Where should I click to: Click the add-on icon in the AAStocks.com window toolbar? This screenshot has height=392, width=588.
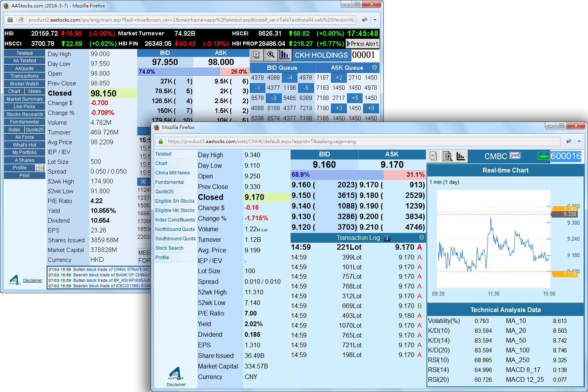[364, 20]
